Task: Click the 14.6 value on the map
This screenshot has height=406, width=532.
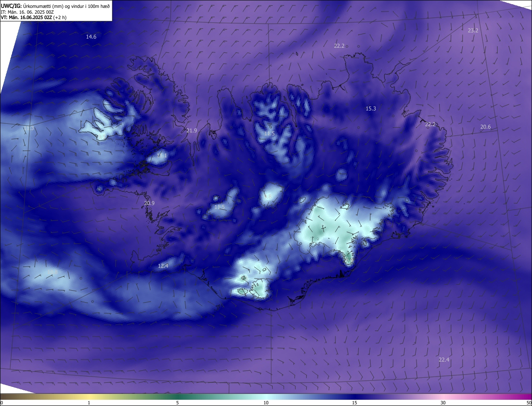Action: (91, 37)
